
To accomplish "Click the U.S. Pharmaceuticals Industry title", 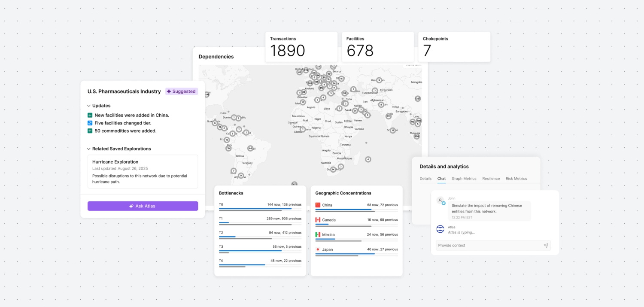I will point(124,91).
